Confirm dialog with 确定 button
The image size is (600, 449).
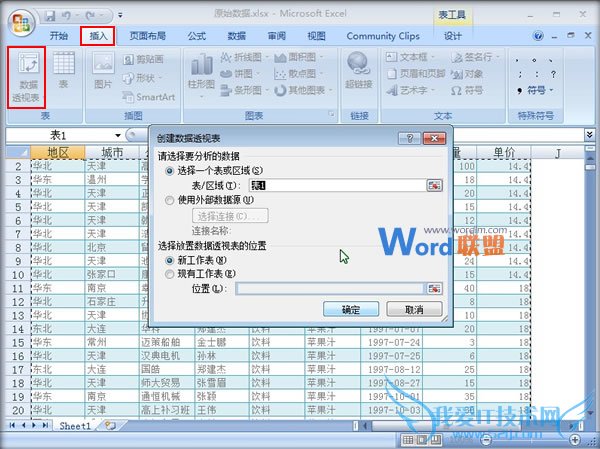pos(351,309)
